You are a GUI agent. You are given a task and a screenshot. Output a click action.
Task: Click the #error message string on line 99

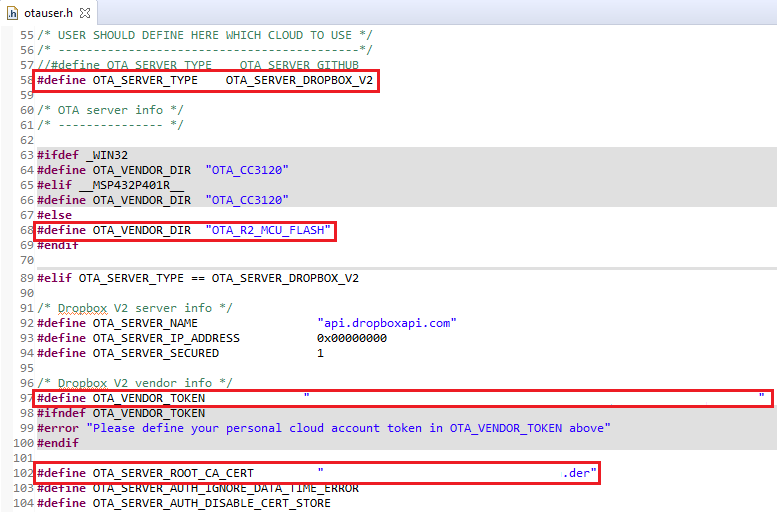pyautogui.click(x=348, y=428)
